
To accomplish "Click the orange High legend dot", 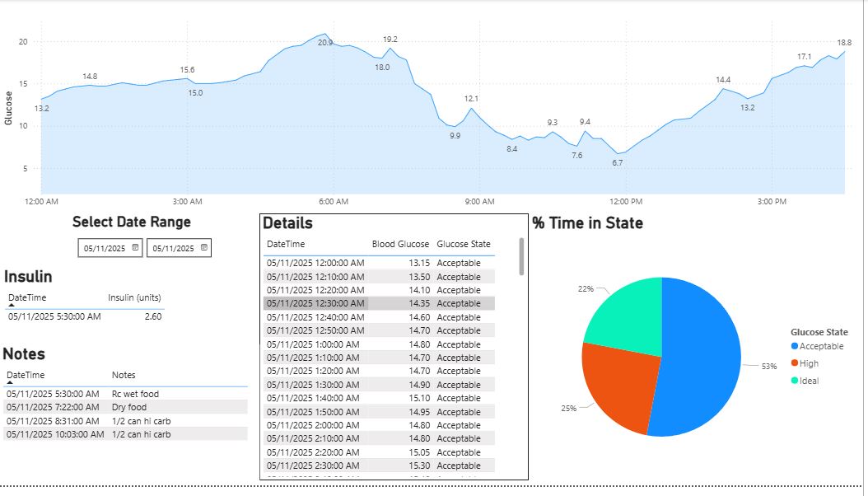I will (x=794, y=363).
